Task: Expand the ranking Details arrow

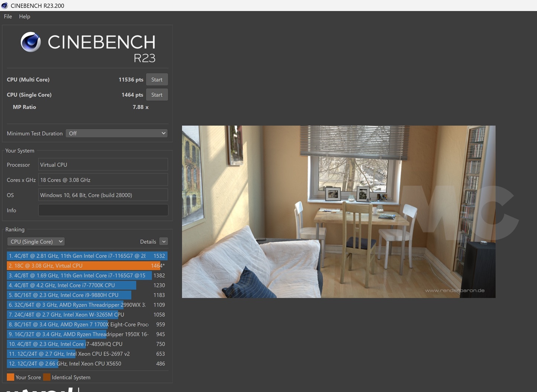Action: click(164, 242)
